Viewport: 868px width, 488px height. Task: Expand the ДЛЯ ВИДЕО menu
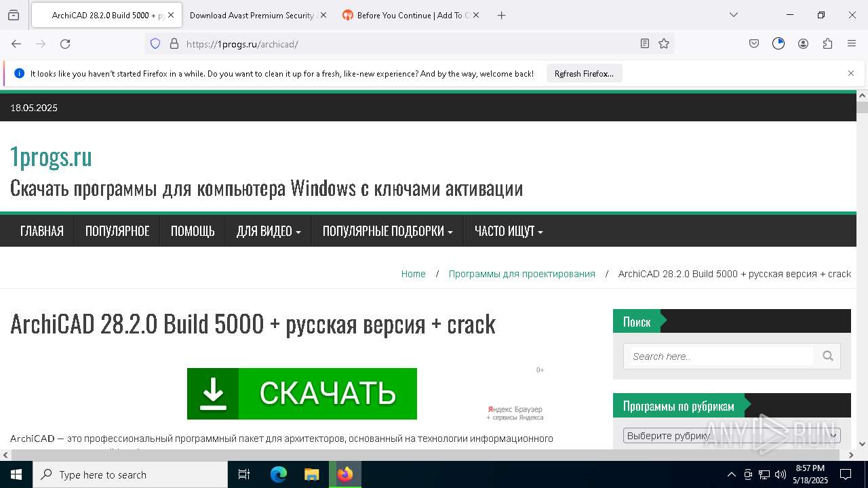[x=269, y=231]
